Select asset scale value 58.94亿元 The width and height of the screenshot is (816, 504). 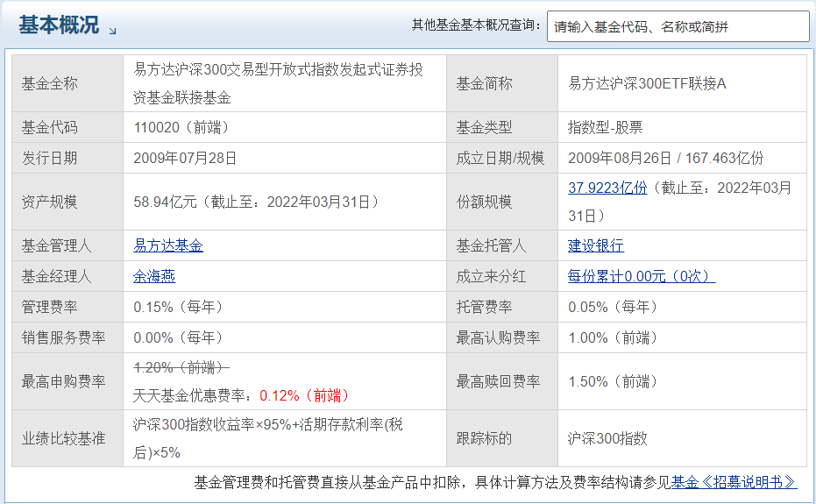(x=165, y=202)
